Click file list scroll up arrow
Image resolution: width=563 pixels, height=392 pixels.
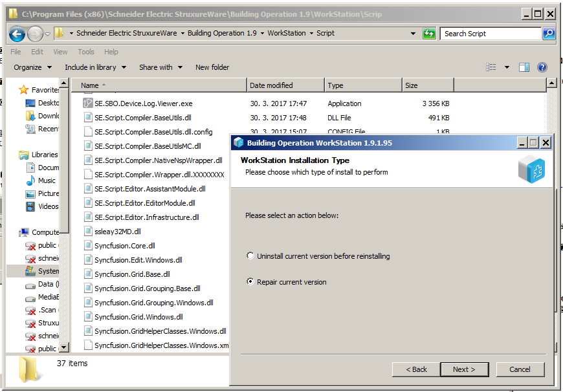coord(552,83)
